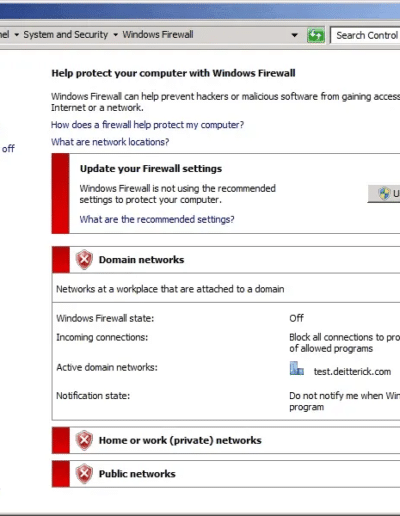The height and width of the screenshot is (516, 400).
Task: Click the Domain networks red shield icon
Action: click(x=84, y=259)
